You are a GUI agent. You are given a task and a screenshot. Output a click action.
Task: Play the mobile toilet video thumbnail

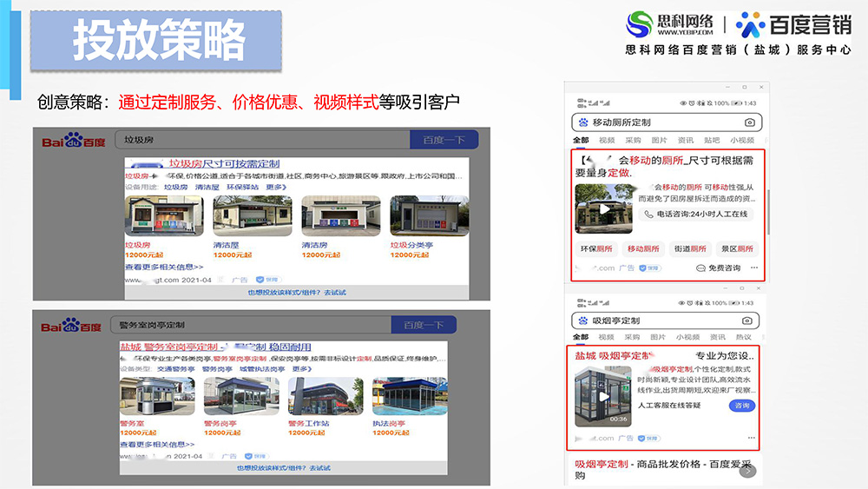pyautogui.click(x=604, y=208)
